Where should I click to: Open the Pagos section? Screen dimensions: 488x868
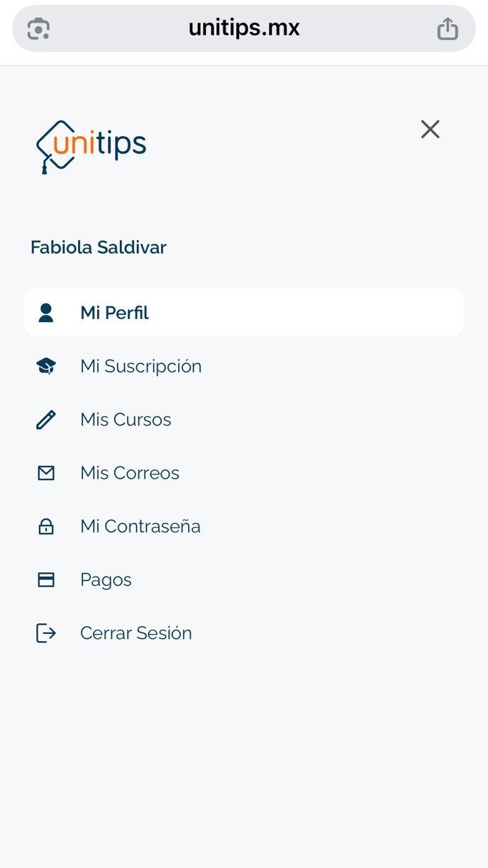(106, 580)
